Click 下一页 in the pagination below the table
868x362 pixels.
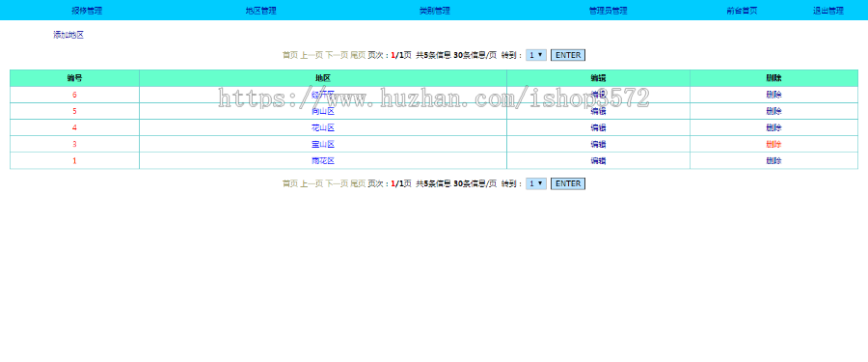coord(337,183)
